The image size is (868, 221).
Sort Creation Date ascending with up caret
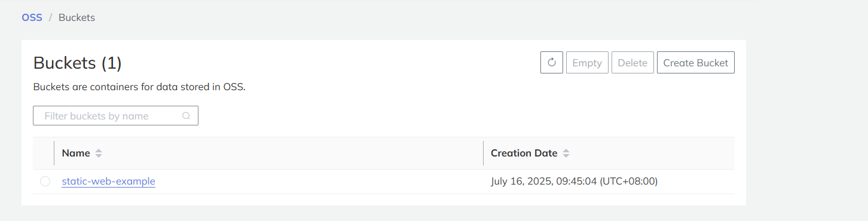[x=566, y=151]
